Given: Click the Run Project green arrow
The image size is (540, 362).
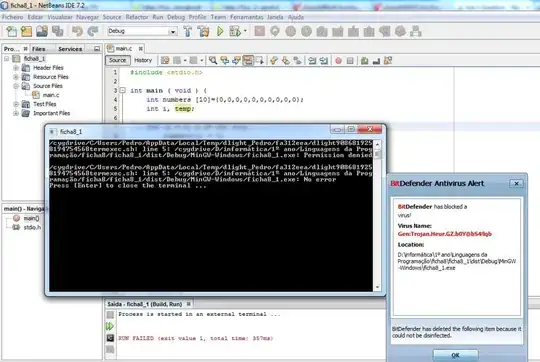Looking at the screenshot, I should (220, 31).
